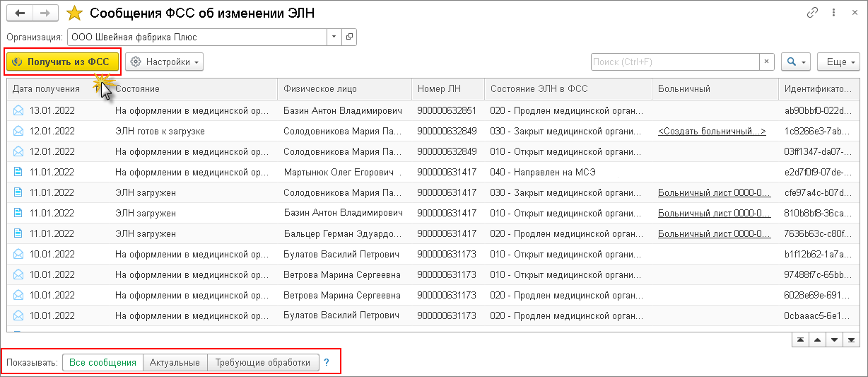Viewport: 868px width, 377px height.
Task: Open the Еще menu
Action: [x=838, y=62]
